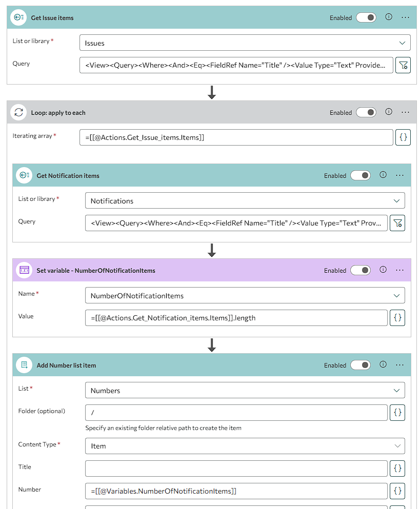Open query filter builder for Get Notification items
The height and width of the screenshot is (509, 420).
tap(397, 223)
